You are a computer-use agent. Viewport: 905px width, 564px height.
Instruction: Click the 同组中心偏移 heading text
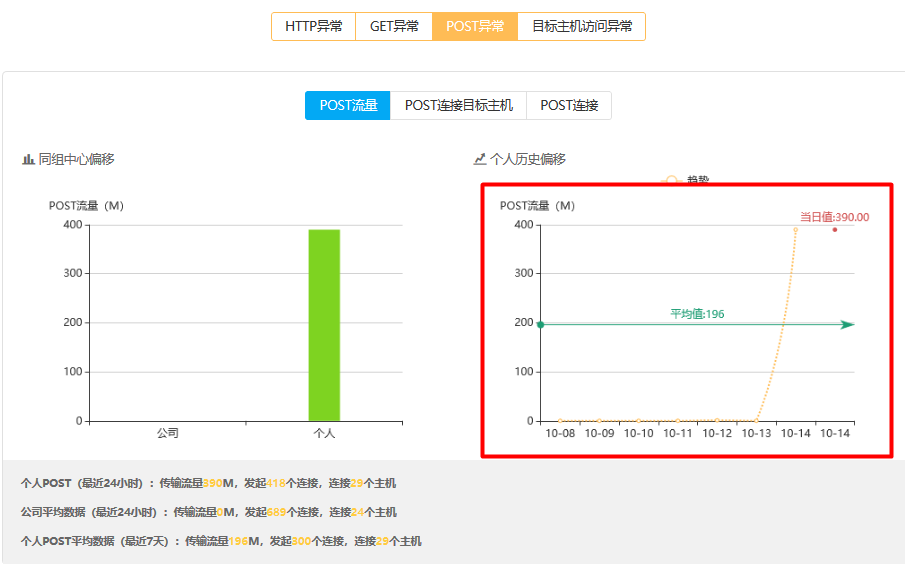click(76, 159)
